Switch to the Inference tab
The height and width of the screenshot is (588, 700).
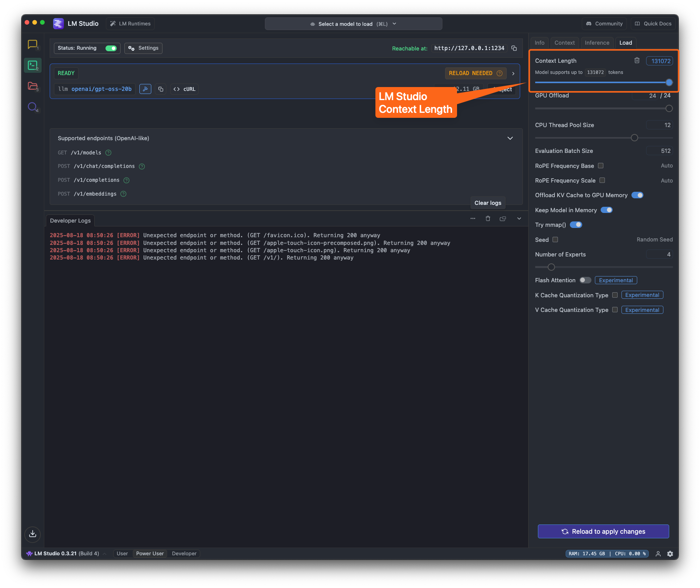pyautogui.click(x=597, y=43)
